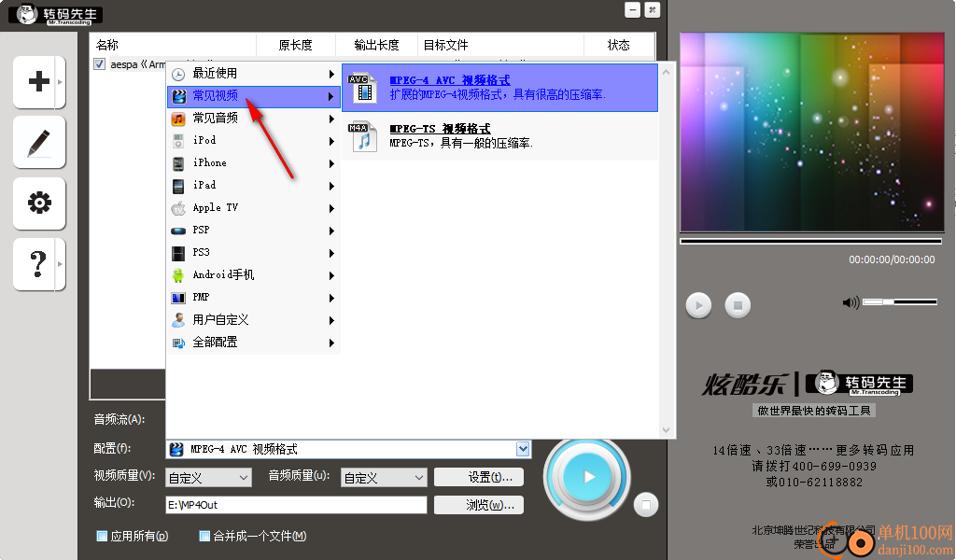Click the user avatar icon for 用户自定义

(178, 320)
